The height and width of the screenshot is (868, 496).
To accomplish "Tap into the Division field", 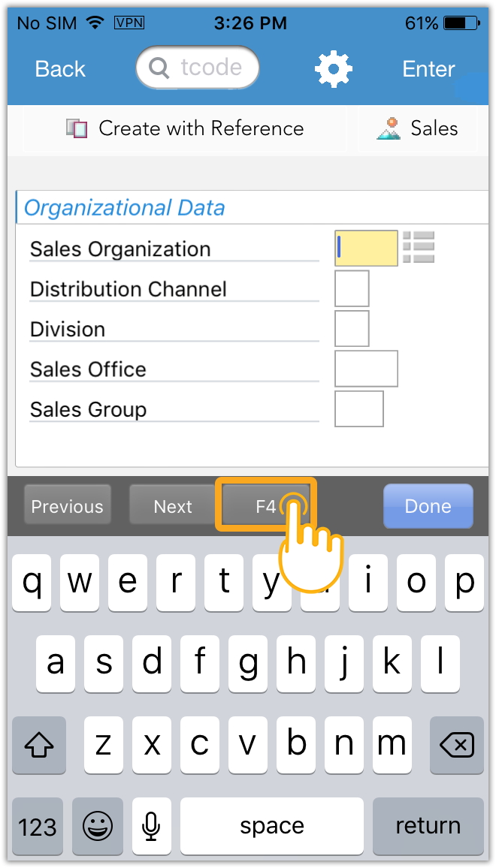I will pos(352,329).
